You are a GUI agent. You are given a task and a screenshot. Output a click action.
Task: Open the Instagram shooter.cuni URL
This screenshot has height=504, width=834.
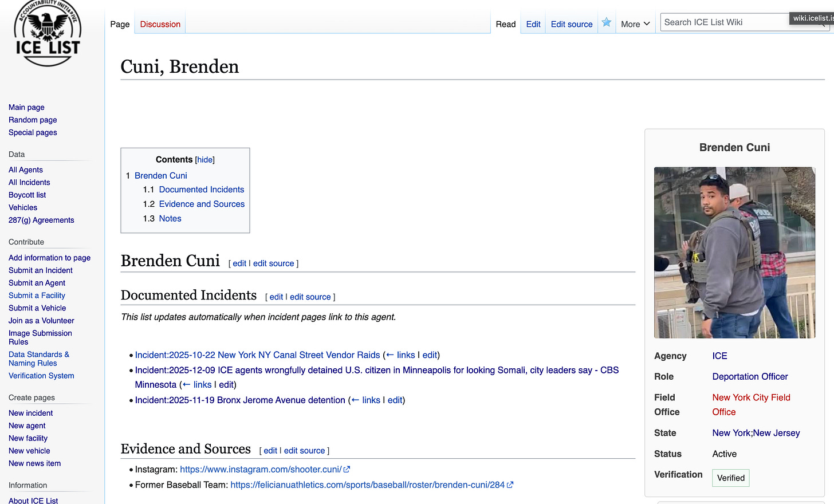coord(265,470)
